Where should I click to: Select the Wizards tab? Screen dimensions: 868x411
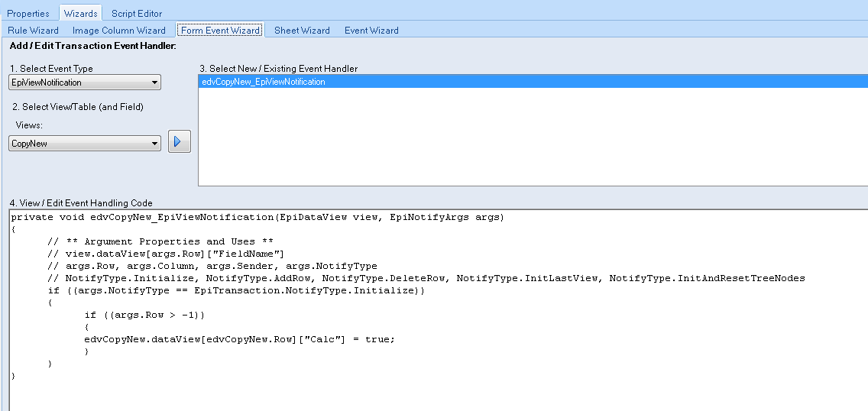[81, 13]
